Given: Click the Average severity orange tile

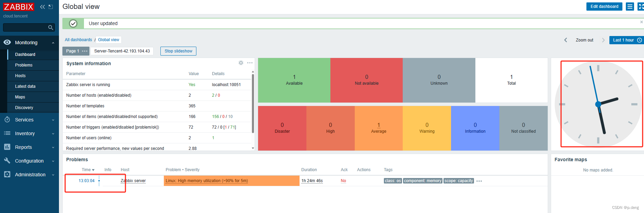Looking at the screenshot, I should click(x=379, y=128).
